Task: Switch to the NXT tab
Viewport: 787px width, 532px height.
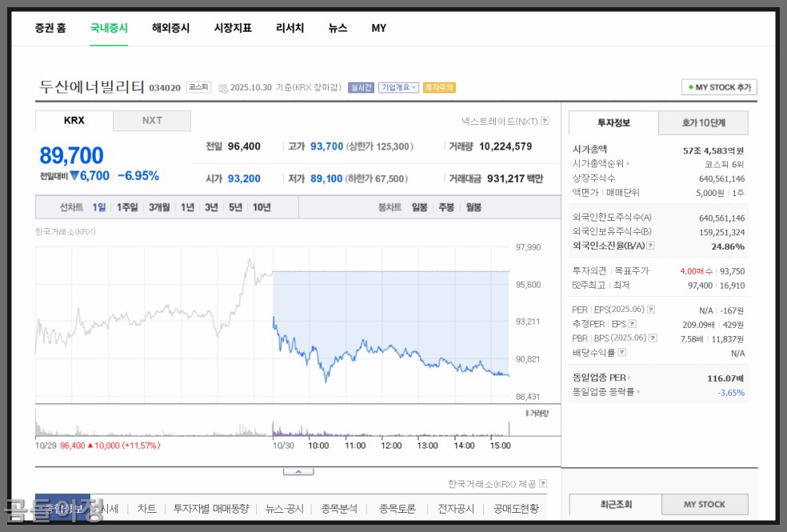Action: point(152,121)
